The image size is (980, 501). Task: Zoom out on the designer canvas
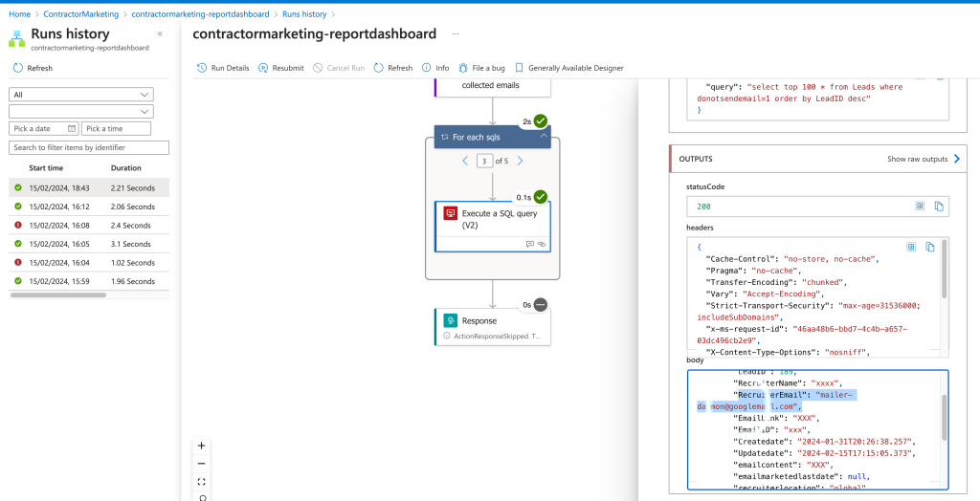[201, 464]
